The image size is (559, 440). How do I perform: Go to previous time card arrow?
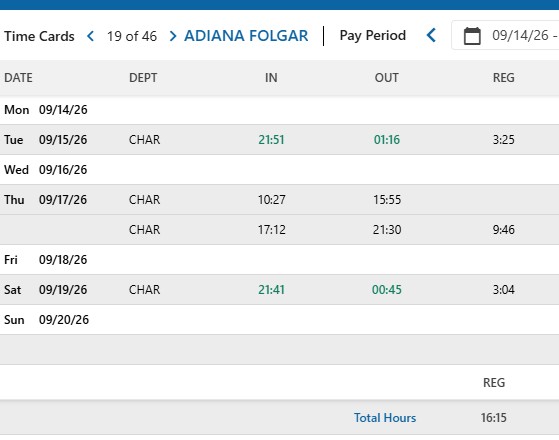click(91, 36)
